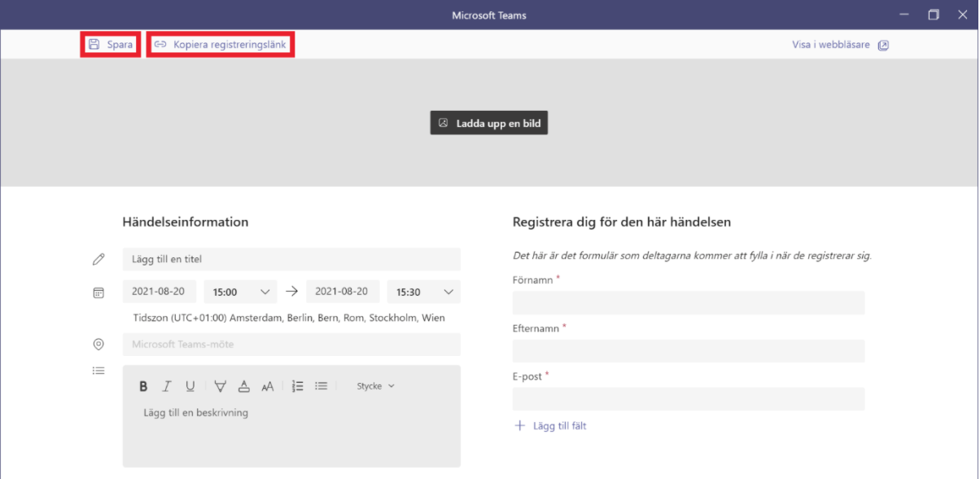Click the Tidszon (UTC+01:00) text line

pos(290,318)
